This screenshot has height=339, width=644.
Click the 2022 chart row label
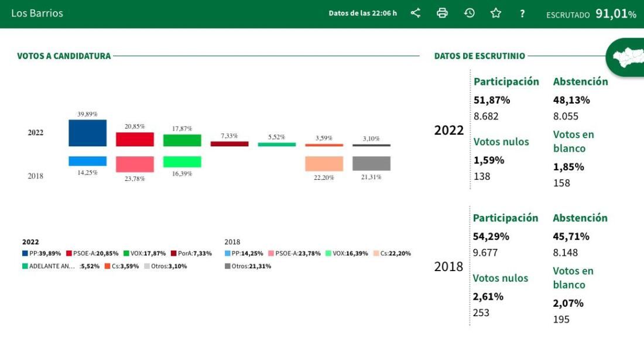35,133
